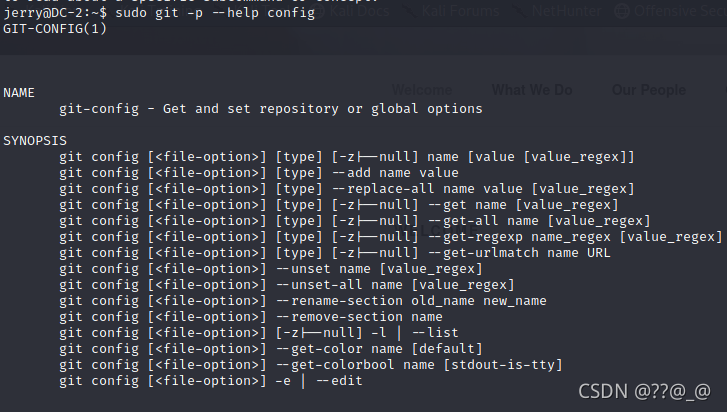The width and height of the screenshot is (727, 412).
Task: Select the GIT-CONFIG(1) header text
Action: 55,29
